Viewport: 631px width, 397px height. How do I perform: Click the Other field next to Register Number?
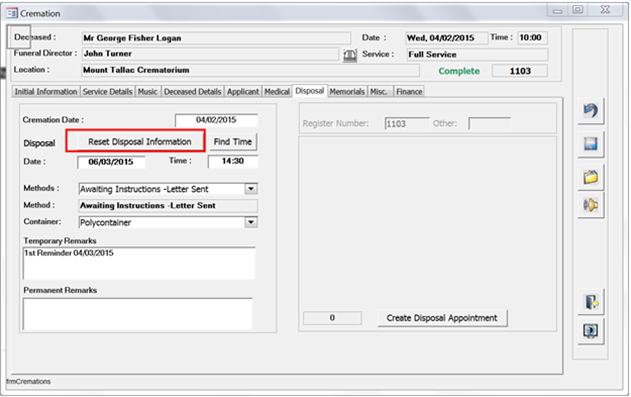[x=489, y=123]
